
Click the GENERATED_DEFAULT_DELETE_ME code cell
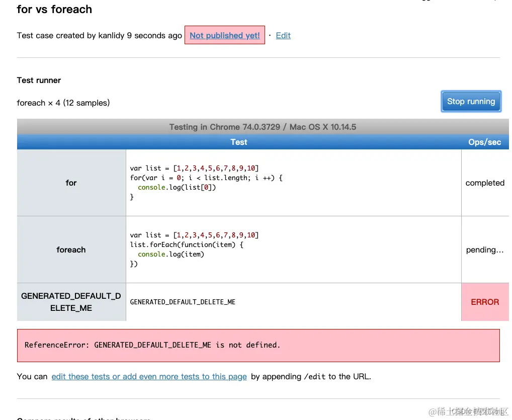pos(294,302)
